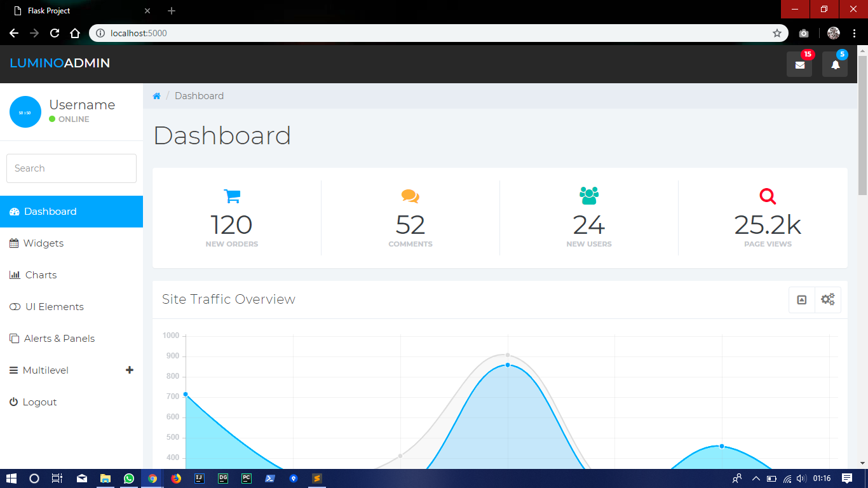Image resolution: width=868 pixels, height=488 pixels.
Task: Open the Cortana circle icon on taskbar
Action: point(34,478)
